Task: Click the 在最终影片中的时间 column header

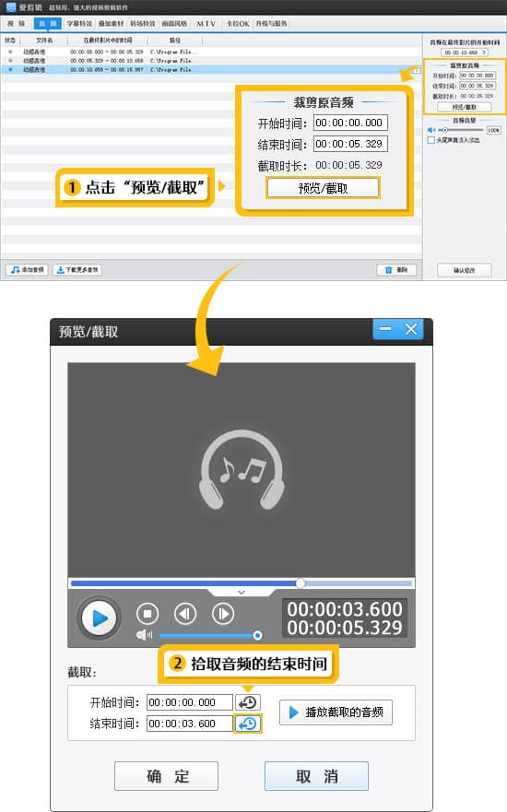Action: click(108, 41)
